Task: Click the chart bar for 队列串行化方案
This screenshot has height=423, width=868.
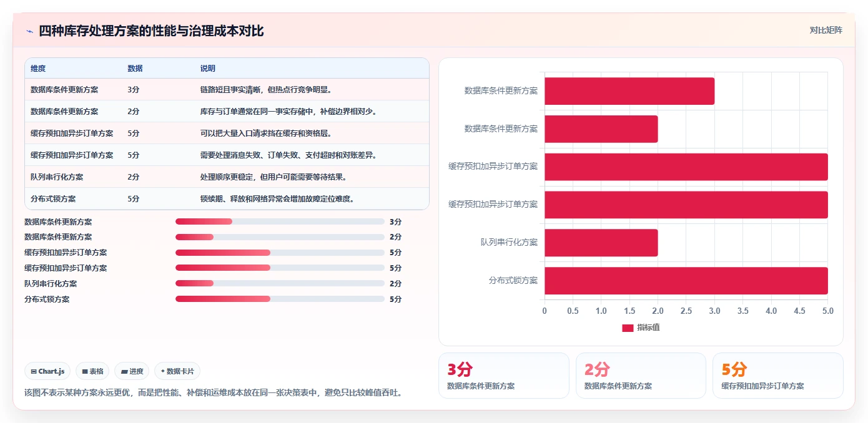Action: tap(601, 243)
